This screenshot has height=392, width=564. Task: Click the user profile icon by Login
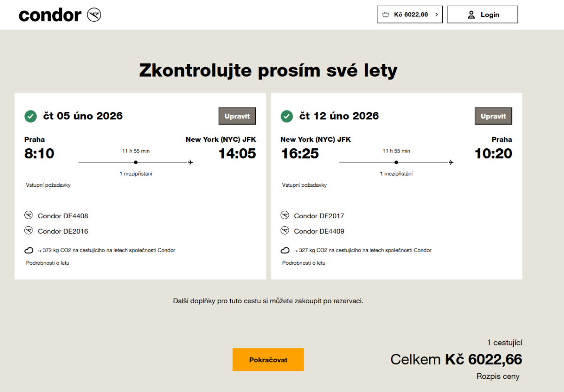471,15
